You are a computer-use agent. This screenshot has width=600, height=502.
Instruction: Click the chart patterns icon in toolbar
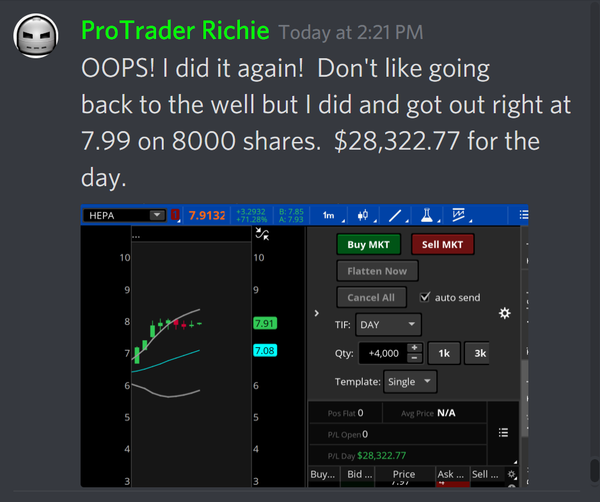(x=460, y=214)
